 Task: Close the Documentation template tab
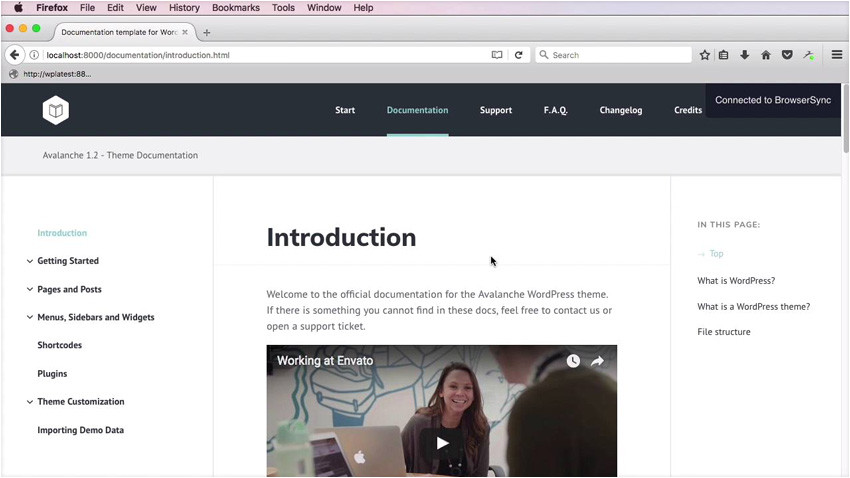click(x=185, y=32)
